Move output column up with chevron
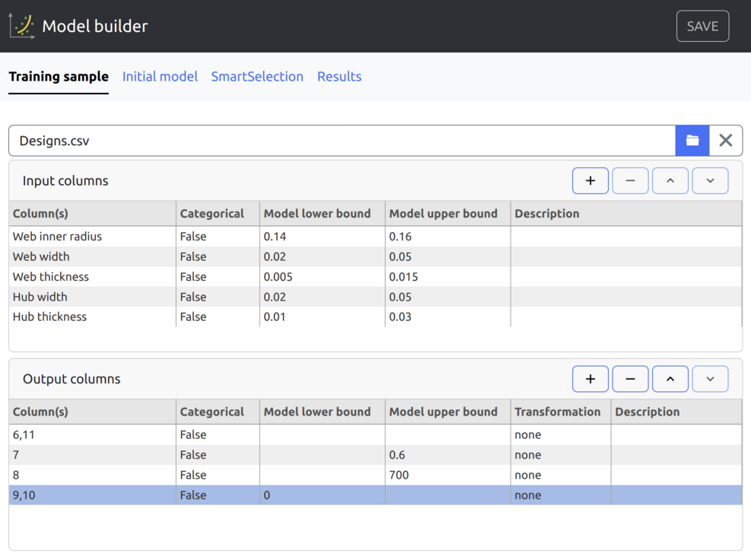 pyautogui.click(x=670, y=379)
